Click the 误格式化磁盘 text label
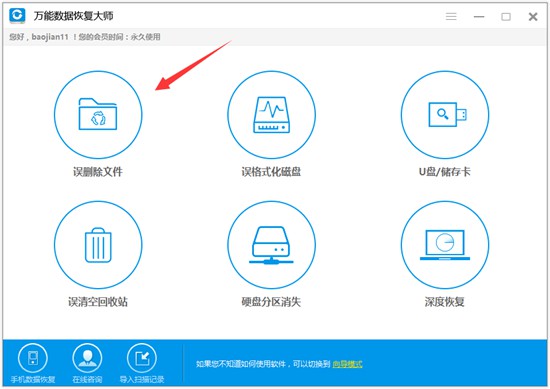The image size is (550, 389). coord(271,172)
